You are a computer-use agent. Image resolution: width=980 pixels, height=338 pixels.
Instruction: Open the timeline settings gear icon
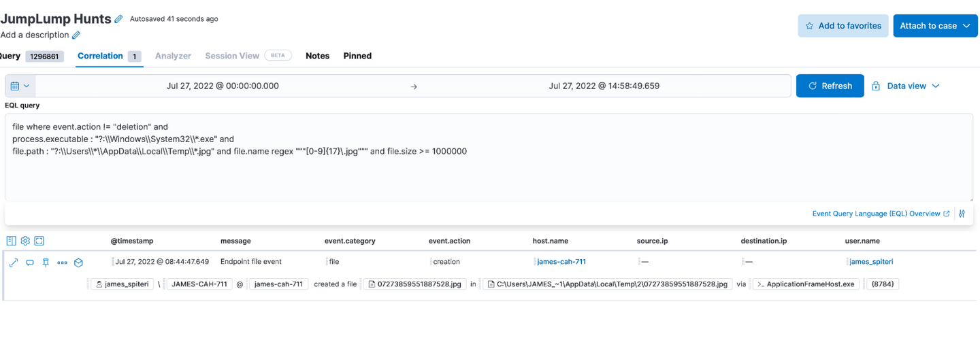pyautogui.click(x=25, y=241)
